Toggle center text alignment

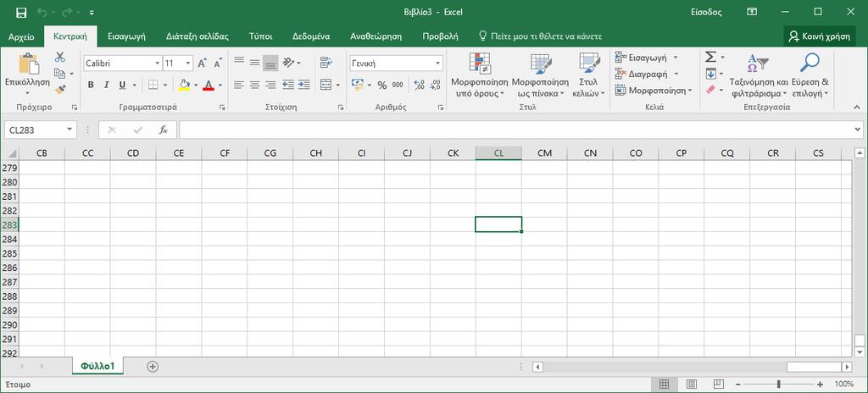(x=254, y=85)
